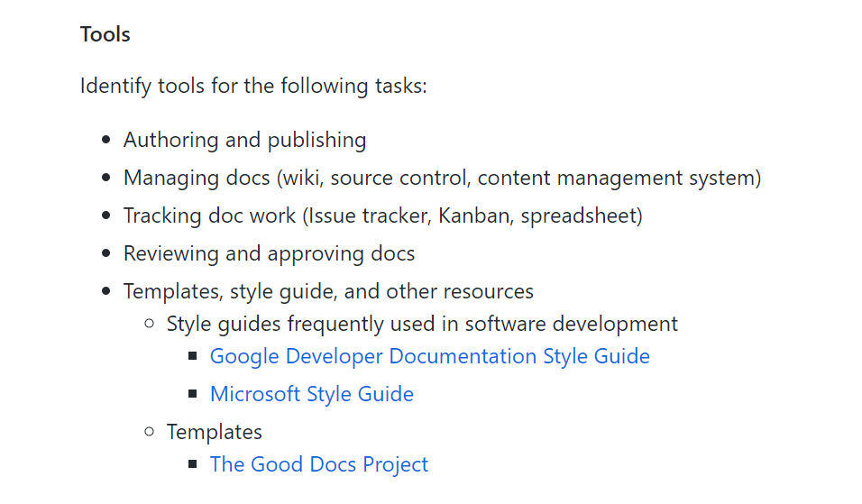Click the 'Managing docs' text
Image resolution: width=862 pixels, height=504 pixels.
(x=197, y=178)
